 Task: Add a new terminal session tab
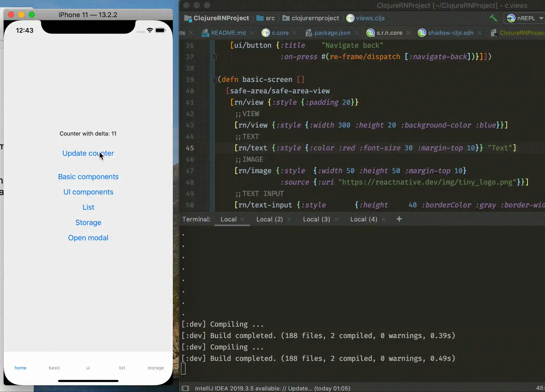pyautogui.click(x=399, y=219)
